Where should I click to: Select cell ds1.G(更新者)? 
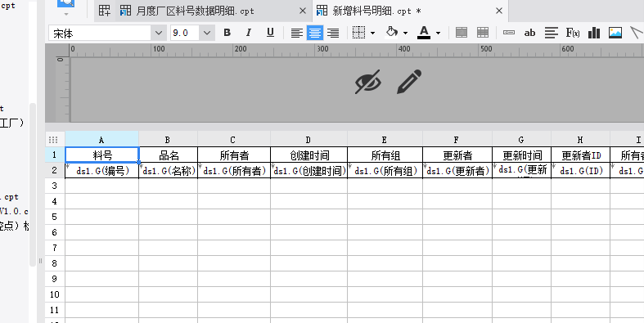click(x=457, y=170)
